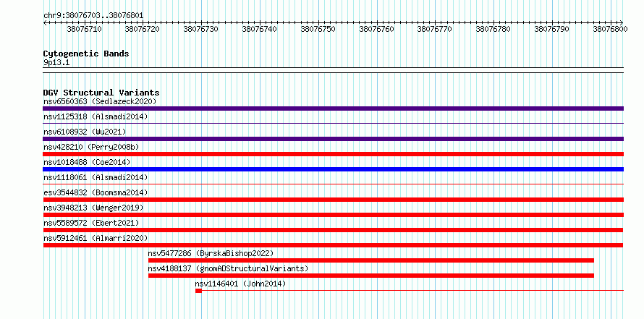
Task: Click the red bar under nsv3948213 (Wenger2019)
Action: (333, 215)
